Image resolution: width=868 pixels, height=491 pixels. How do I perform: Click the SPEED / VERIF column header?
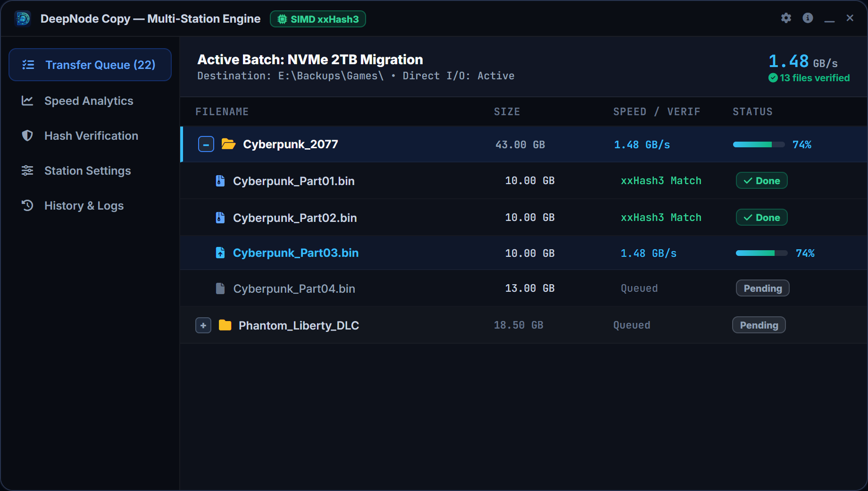[657, 112]
